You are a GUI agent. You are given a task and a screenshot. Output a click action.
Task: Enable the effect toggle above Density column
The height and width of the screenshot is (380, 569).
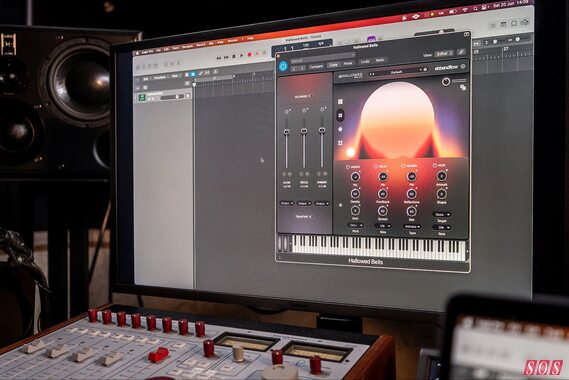[348, 167]
